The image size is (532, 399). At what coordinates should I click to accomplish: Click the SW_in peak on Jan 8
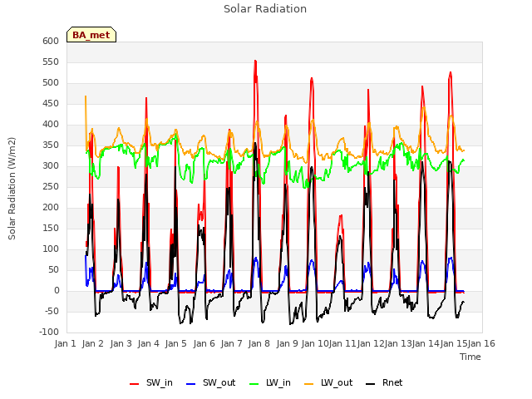255,61
